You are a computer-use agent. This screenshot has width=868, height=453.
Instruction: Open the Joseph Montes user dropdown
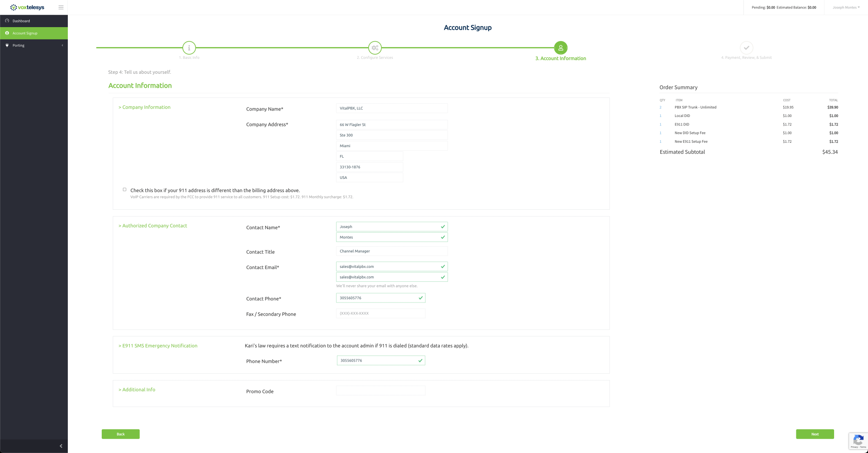tap(846, 7)
